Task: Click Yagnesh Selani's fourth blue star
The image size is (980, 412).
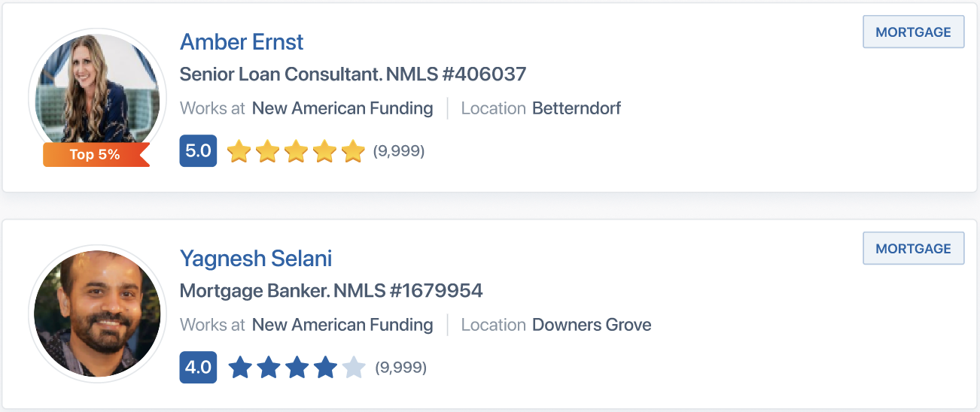Action: click(x=325, y=368)
